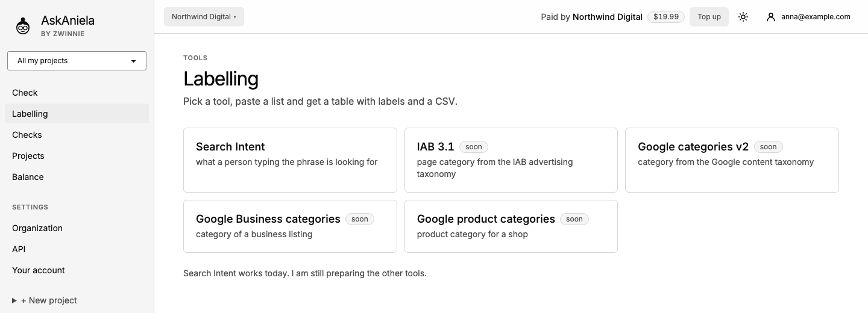
Task: Click the SETTINGS section header
Action: click(x=30, y=207)
